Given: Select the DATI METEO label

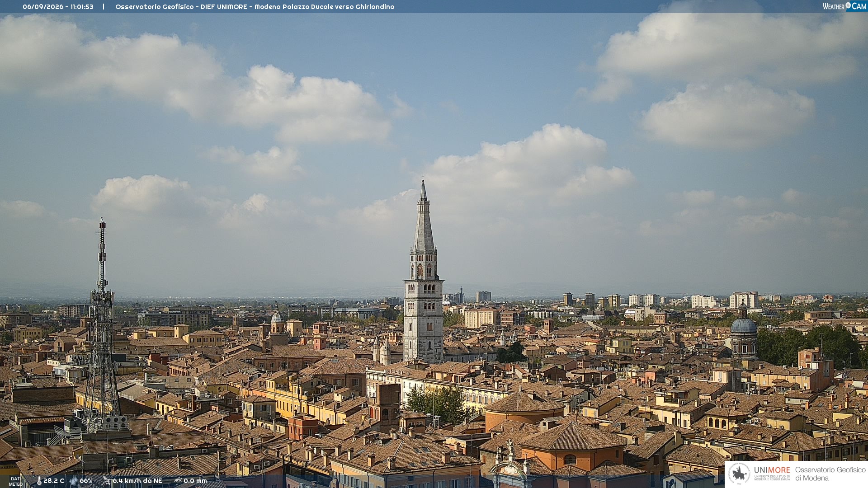Looking at the screenshot, I should 15,482.
